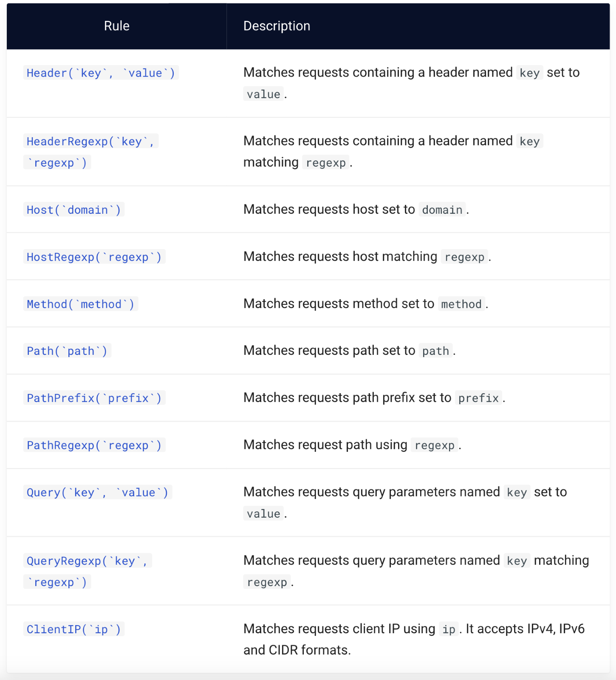Open the QueryRegexp(`key`, `regexp`) rule link
This screenshot has height=680, width=616.
point(87,561)
